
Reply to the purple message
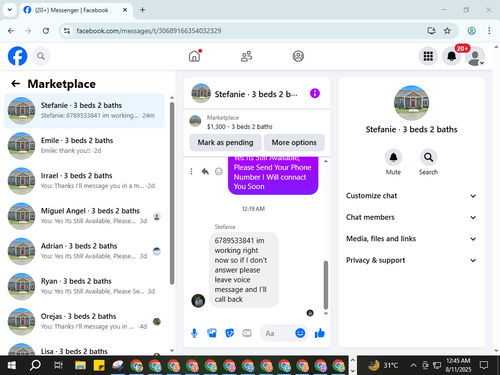[x=205, y=171]
